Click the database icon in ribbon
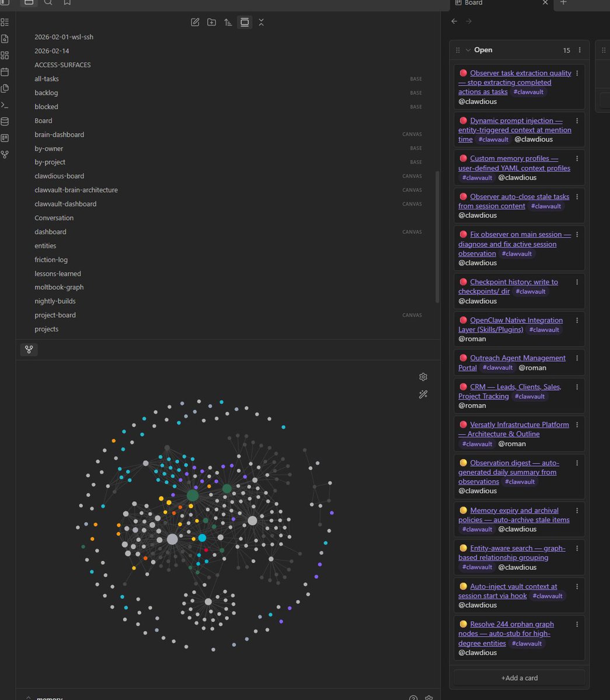Viewport: 610px width, 700px height. click(5, 121)
